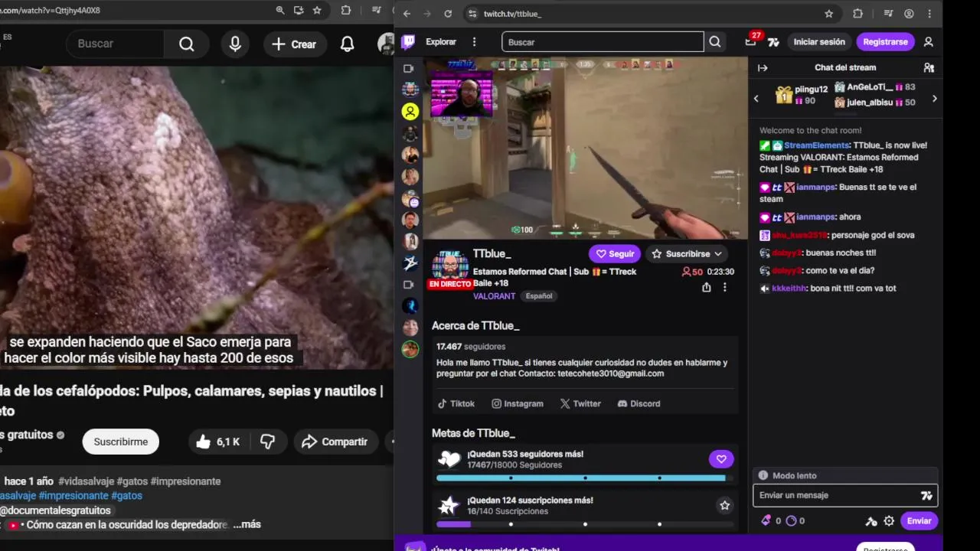The width and height of the screenshot is (980, 551).
Task: Expand YouTube description with ...más
Action: click(x=247, y=524)
